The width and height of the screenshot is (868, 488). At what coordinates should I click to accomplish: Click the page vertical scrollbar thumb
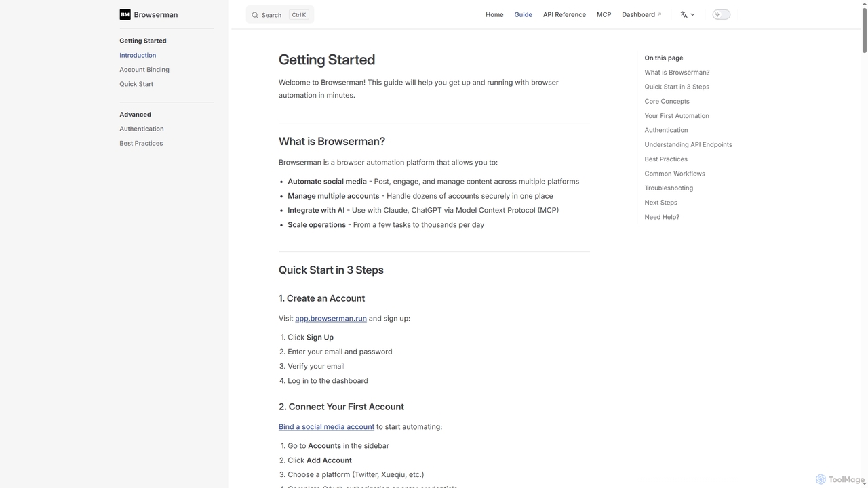coord(864,30)
